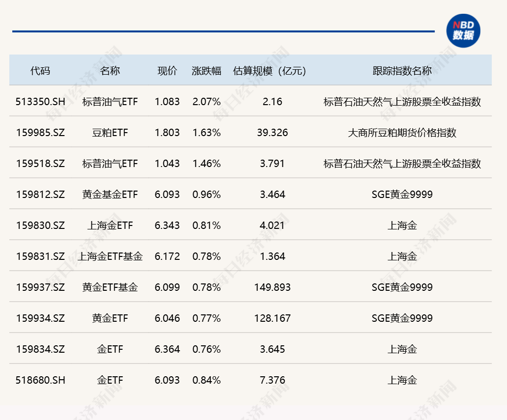
Task: Click the code 518680.SH
Action: coord(40,380)
